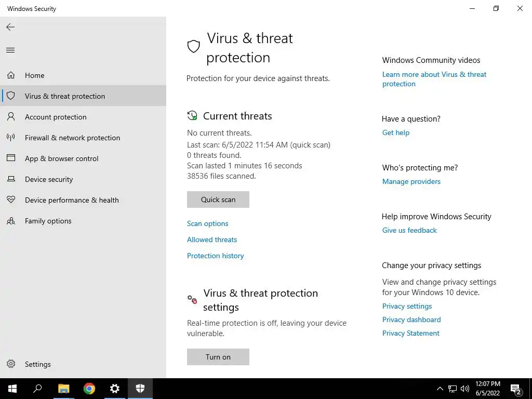Viewport: 532px width, 399px height.
Task: Click the Home label in sidebar
Action: click(35, 75)
